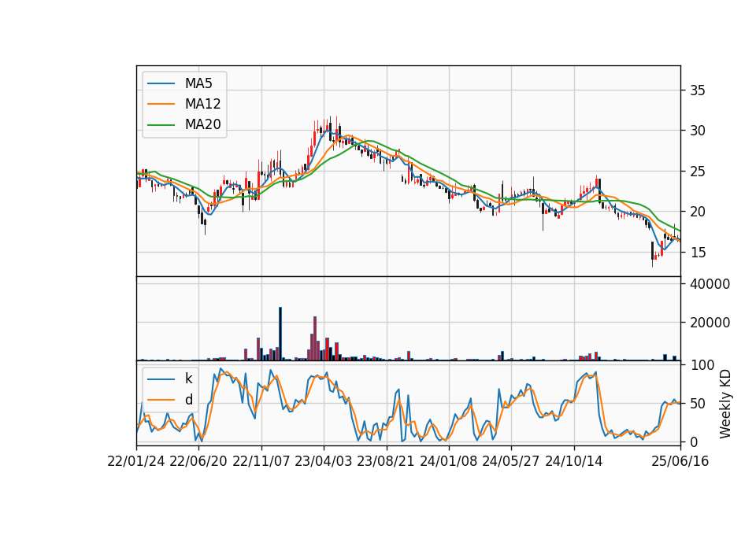The image size is (756, 543).
Task: Click the 24/05/27 date tick label
Action: pyautogui.click(x=511, y=462)
